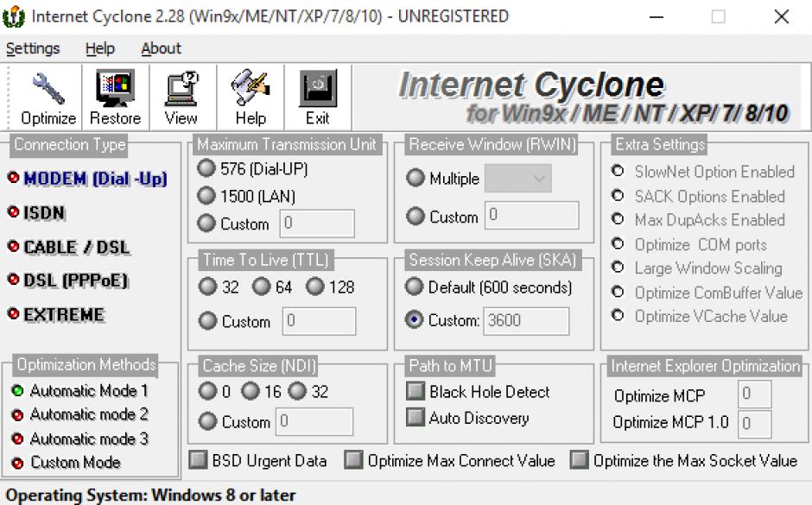Select Custom Cache Size radio button
Image resolution: width=812 pixels, height=505 pixels.
[x=207, y=421]
